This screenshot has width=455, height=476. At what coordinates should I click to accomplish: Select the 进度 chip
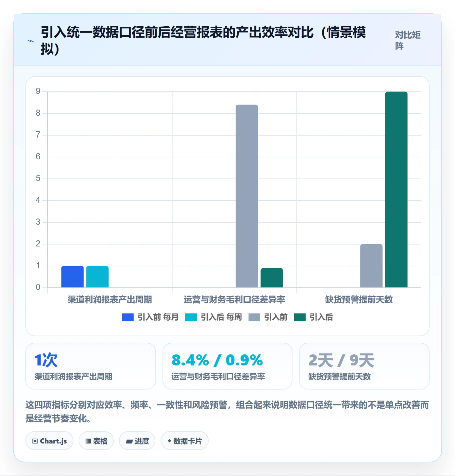pyautogui.click(x=137, y=441)
